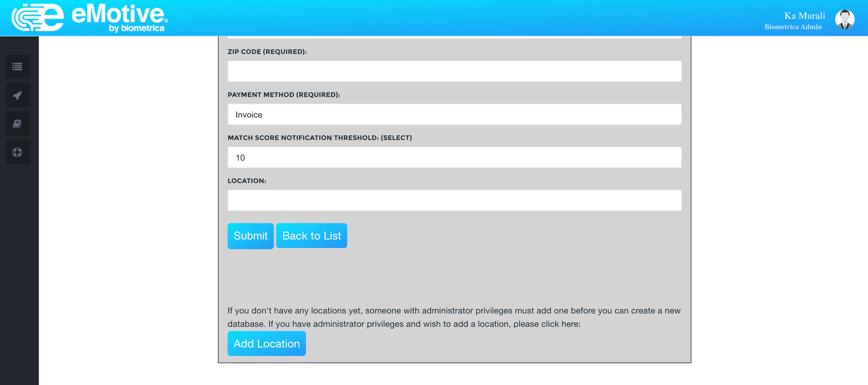The width and height of the screenshot is (868, 385).
Task: Click the Ka Murali user name
Action: pyautogui.click(x=804, y=16)
